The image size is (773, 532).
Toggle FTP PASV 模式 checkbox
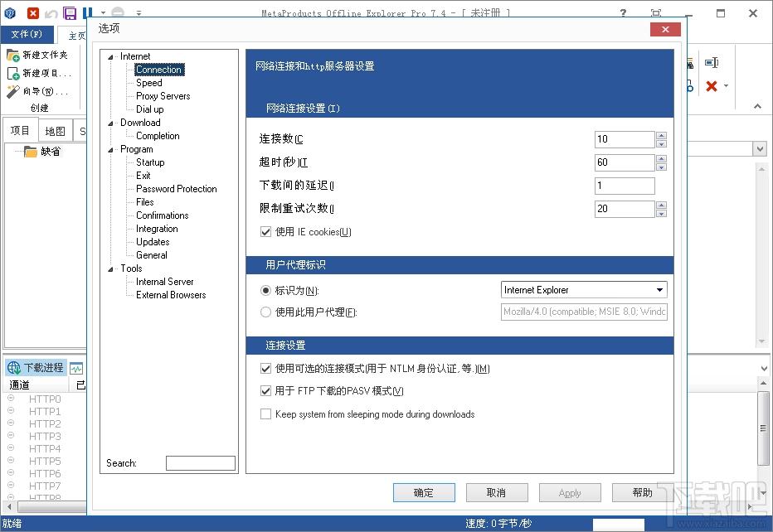click(x=265, y=391)
